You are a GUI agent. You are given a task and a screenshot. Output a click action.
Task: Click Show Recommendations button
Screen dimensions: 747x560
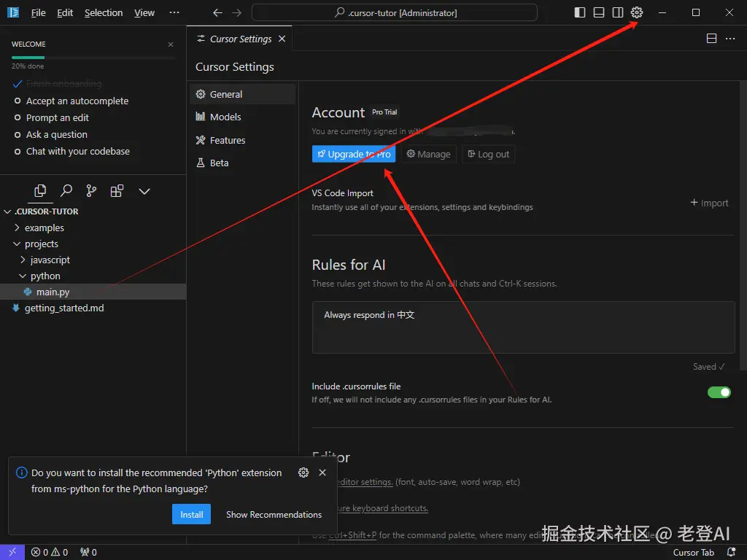pos(274,515)
